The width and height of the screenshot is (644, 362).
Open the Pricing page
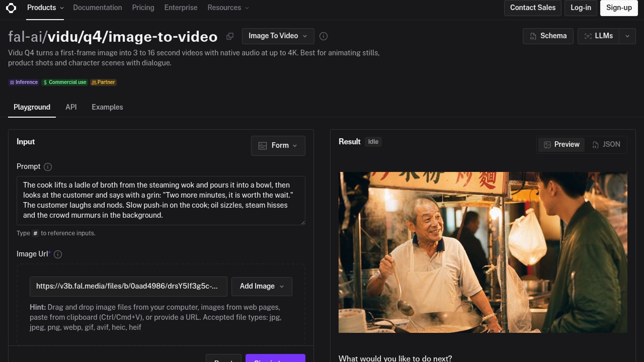pos(143,8)
